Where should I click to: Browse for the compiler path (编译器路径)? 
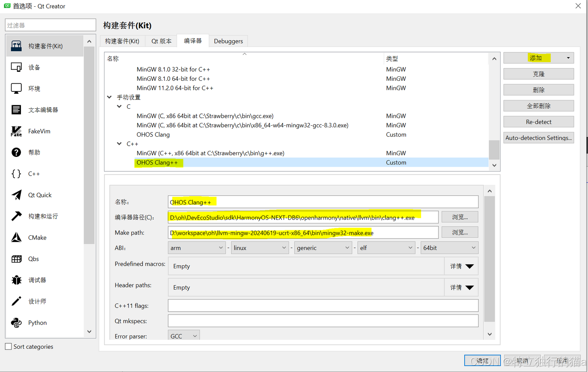tap(460, 217)
